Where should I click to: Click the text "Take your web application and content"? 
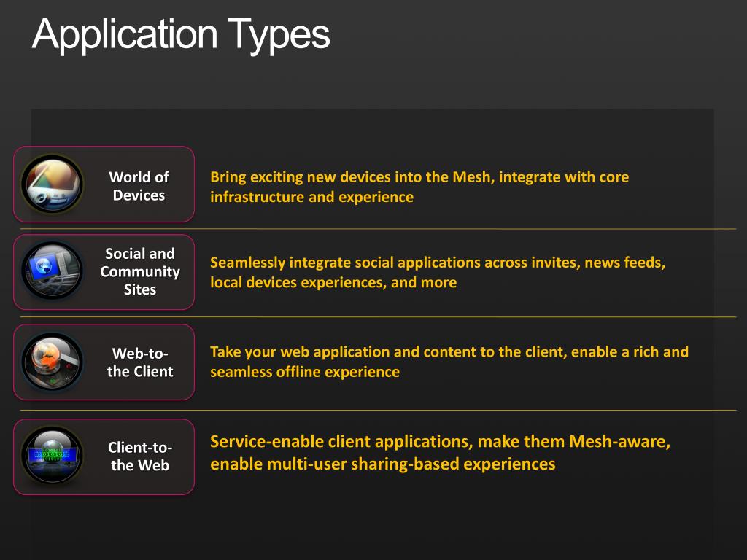pyautogui.click(x=343, y=352)
